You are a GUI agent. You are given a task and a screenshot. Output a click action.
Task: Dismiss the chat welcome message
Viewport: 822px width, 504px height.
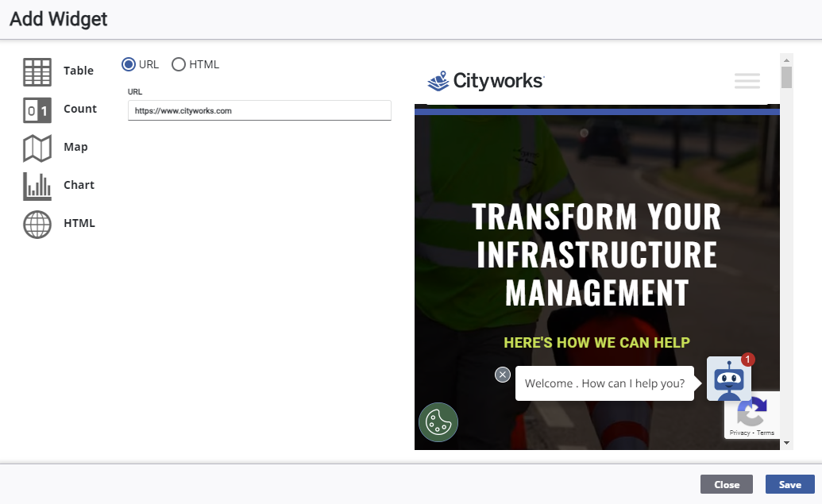pos(503,375)
